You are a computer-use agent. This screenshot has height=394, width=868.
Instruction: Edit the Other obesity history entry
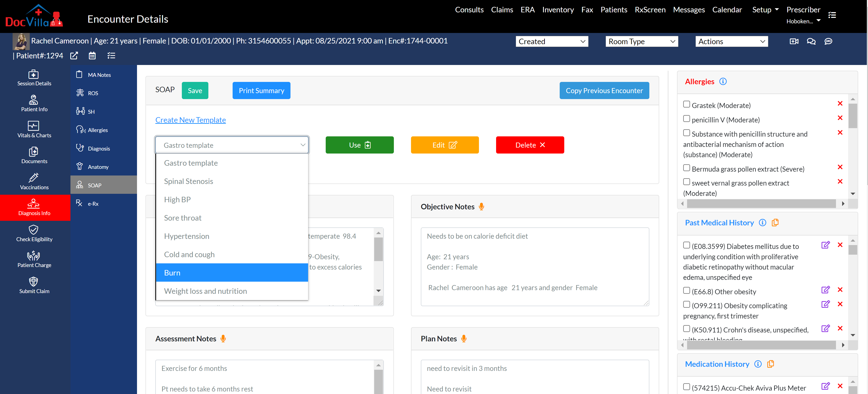pyautogui.click(x=825, y=290)
